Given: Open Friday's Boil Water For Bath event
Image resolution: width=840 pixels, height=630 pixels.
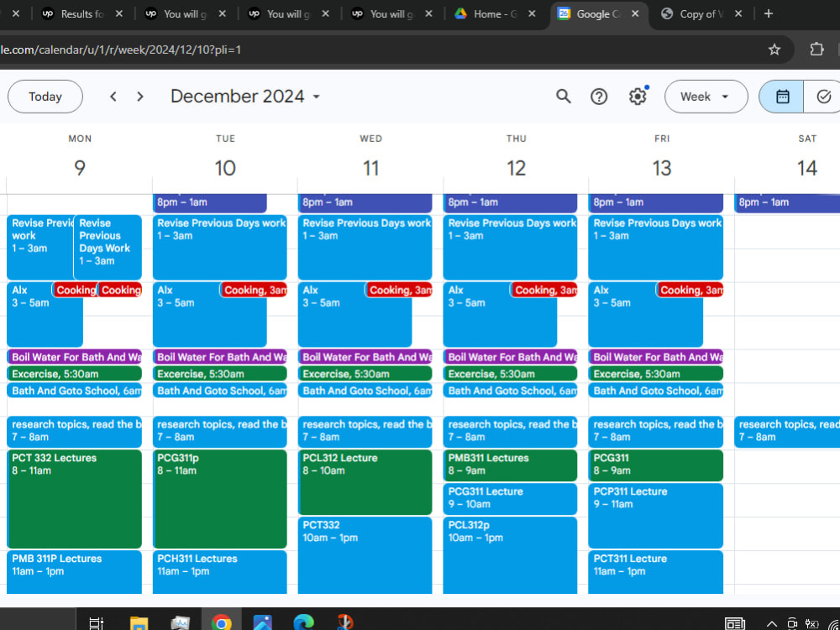Looking at the screenshot, I should point(656,357).
